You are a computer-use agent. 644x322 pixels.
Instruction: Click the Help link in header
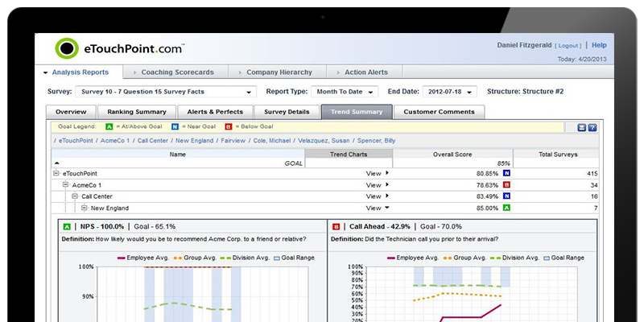pyautogui.click(x=599, y=45)
